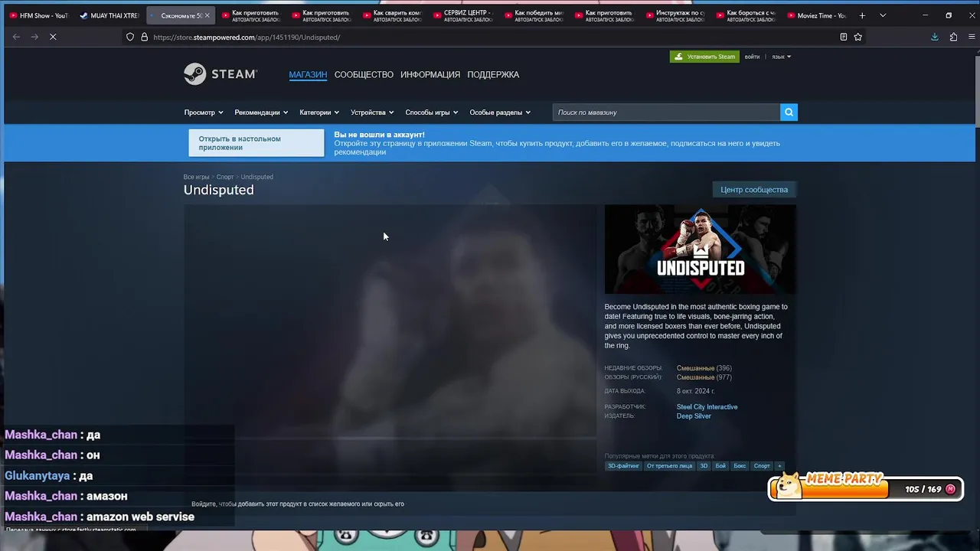Go back using the browser back arrow

(16, 37)
